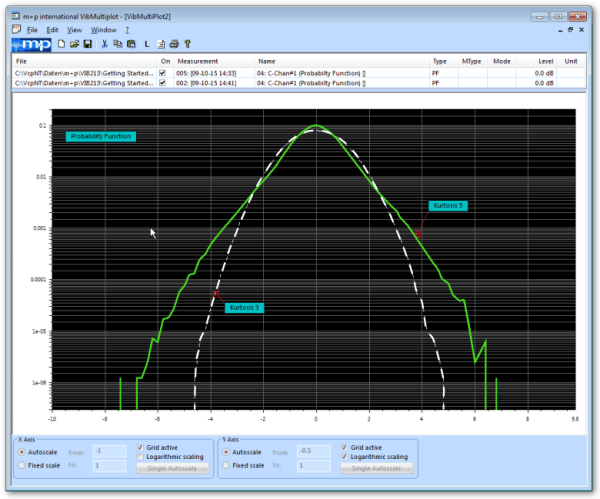Click the Y Axis 'from' input field

[x=314, y=451]
